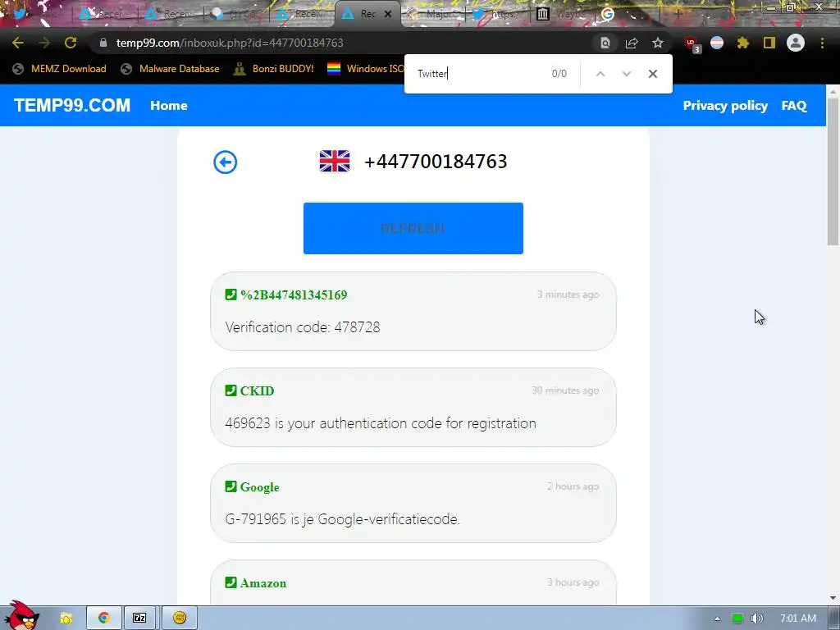
Task: Open the find-in-page magnifier in the address bar
Action: 605,43
